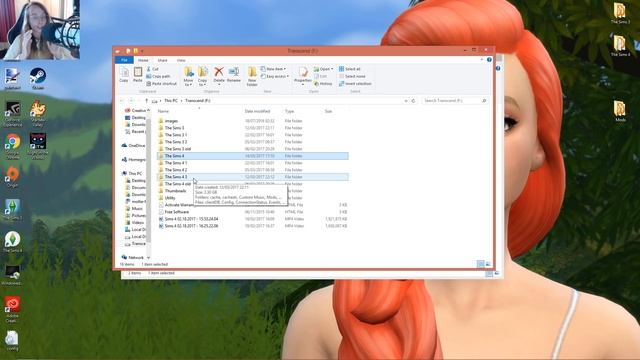This screenshot has height=360, width=640.
Task: Click the Up arrow beside the address bar
Action: [x=147, y=100]
